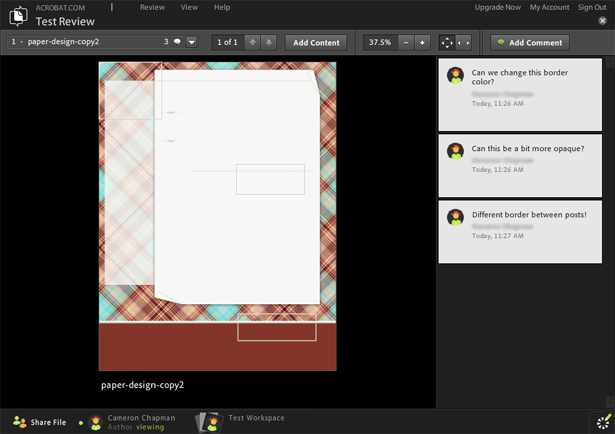Viewport: 615px width, 434px height.
Task: Click the loading spinner brush icon in corner
Action: [x=603, y=423]
